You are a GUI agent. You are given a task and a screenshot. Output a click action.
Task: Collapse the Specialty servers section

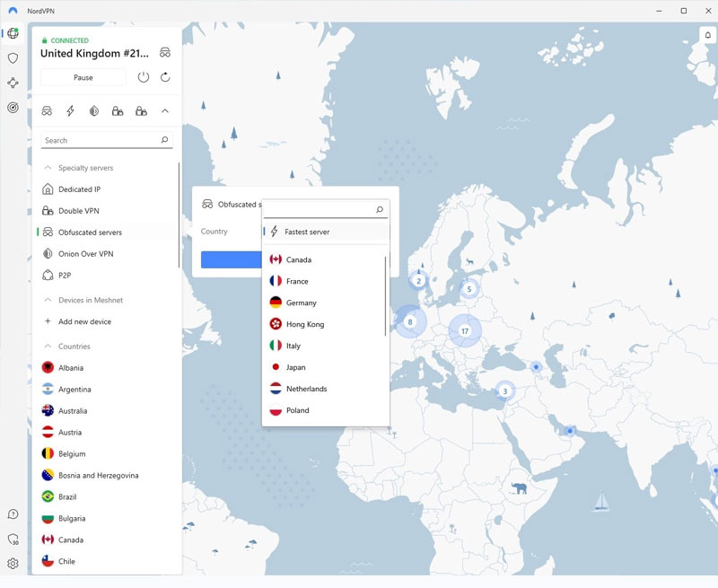(48, 168)
